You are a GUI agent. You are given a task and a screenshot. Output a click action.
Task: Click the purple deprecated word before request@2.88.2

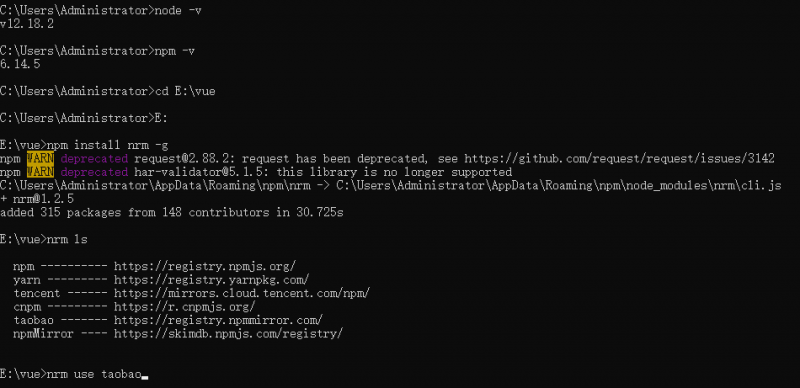[94, 159]
